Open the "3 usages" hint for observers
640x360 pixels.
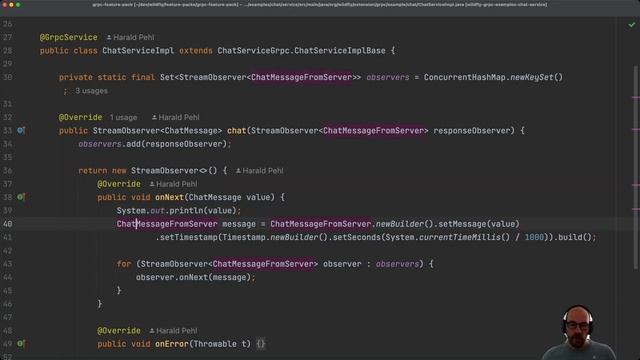point(91,91)
